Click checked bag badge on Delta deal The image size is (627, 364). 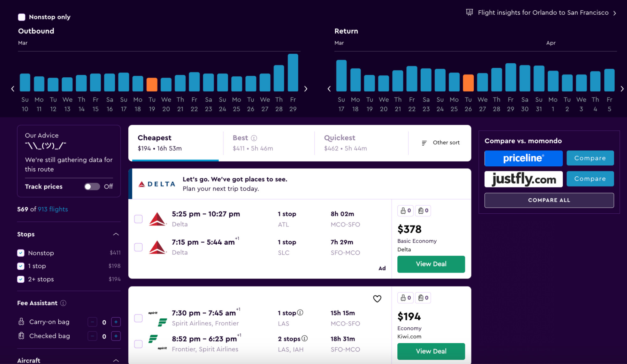tap(423, 211)
